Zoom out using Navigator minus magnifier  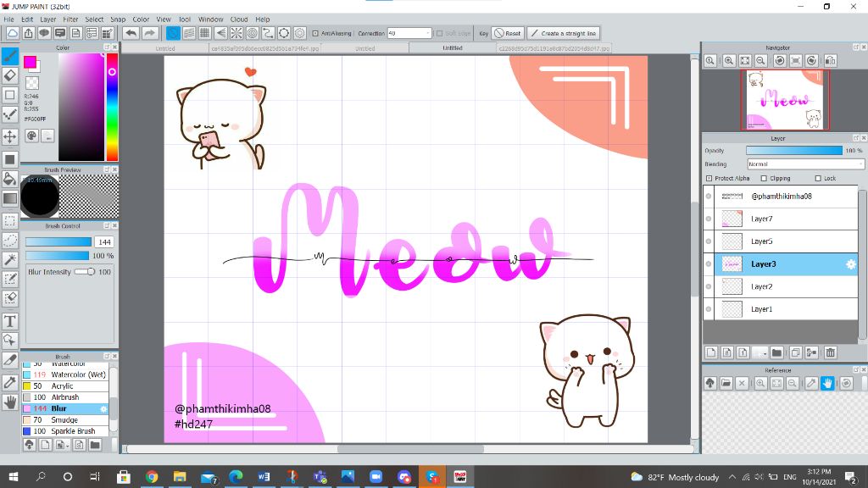[x=760, y=61]
